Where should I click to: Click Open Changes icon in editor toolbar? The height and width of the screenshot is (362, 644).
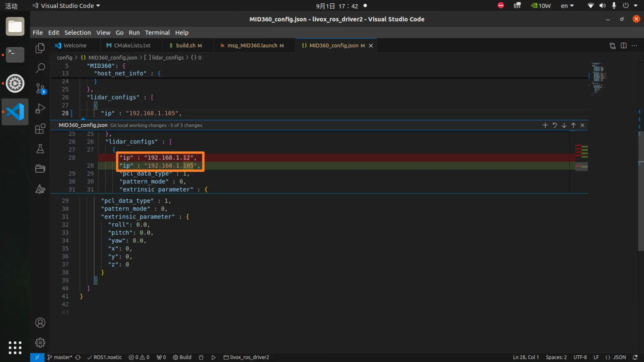pyautogui.click(x=612, y=46)
